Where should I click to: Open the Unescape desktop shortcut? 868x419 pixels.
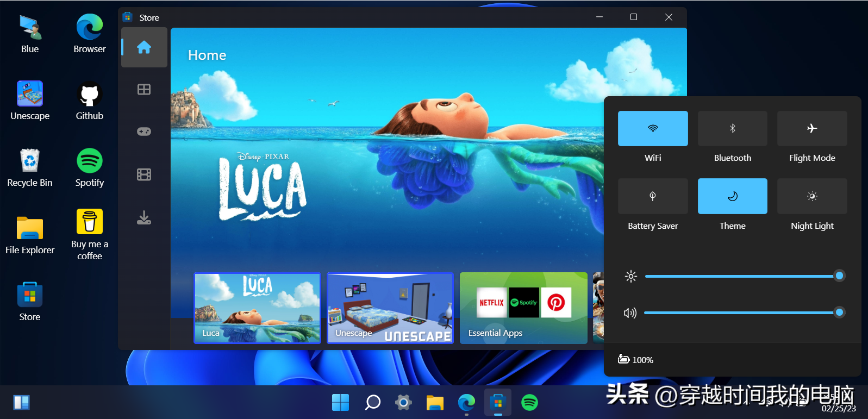[30, 101]
